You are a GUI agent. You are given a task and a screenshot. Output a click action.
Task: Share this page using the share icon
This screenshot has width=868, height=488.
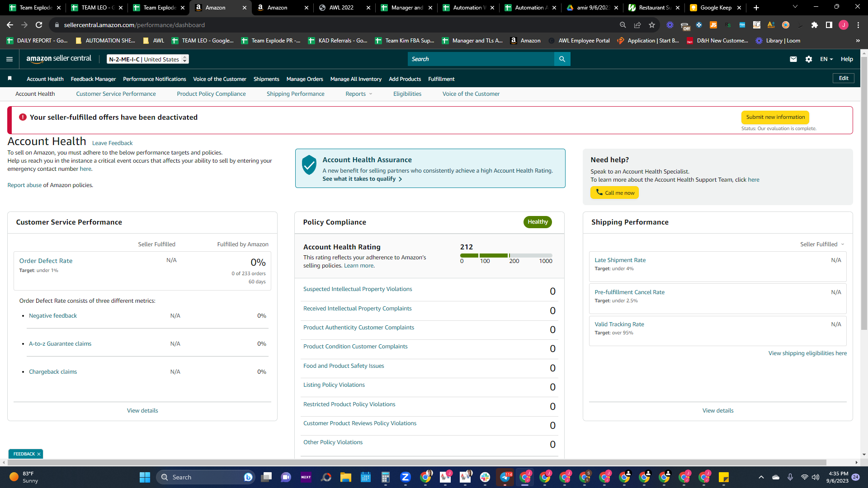tap(637, 25)
